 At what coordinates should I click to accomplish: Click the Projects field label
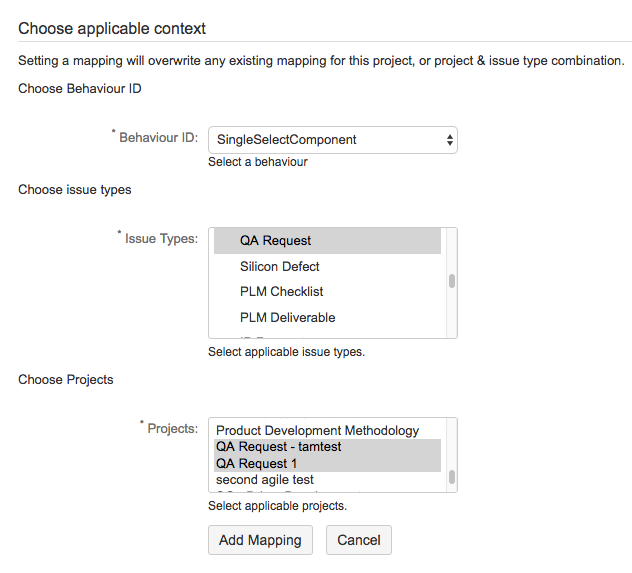click(172, 428)
